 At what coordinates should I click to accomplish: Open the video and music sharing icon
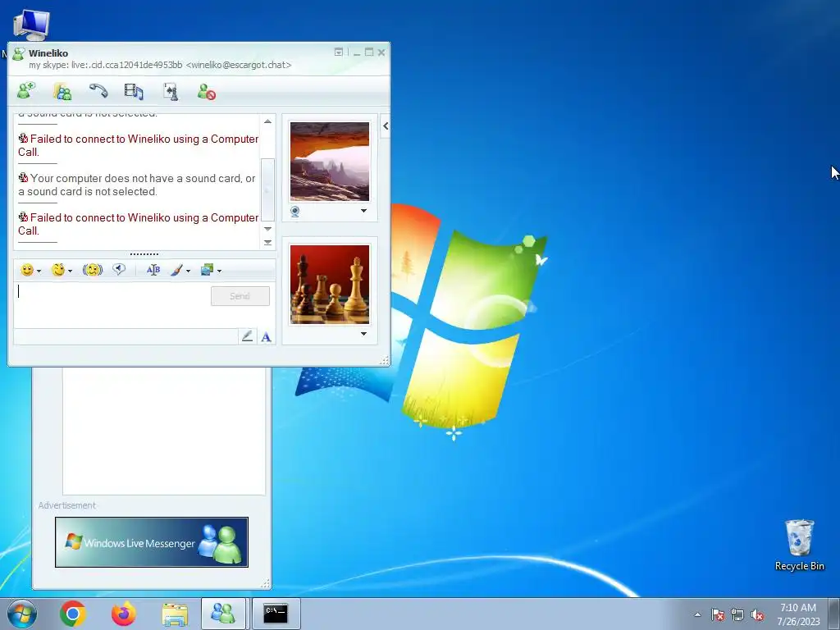[134, 92]
